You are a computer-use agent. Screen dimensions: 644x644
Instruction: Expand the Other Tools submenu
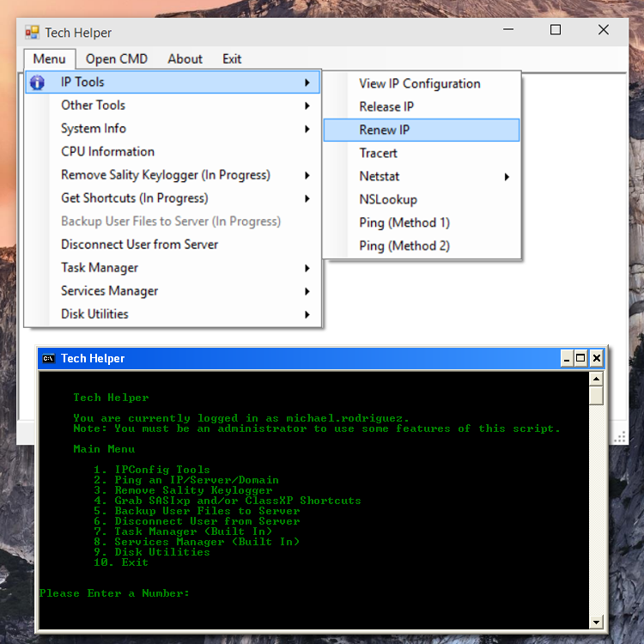point(173,106)
